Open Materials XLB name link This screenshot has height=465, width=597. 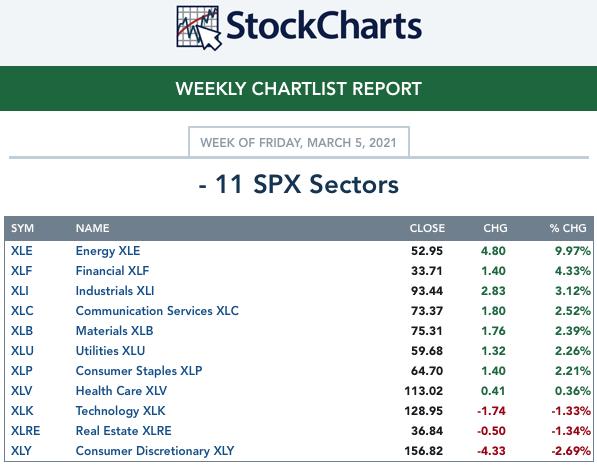tap(114, 331)
